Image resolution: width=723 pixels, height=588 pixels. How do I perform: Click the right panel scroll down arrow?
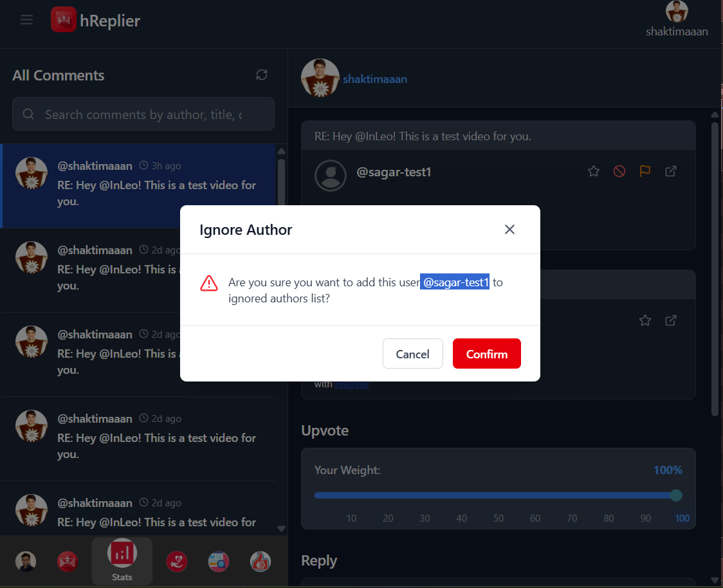click(x=715, y=580)
